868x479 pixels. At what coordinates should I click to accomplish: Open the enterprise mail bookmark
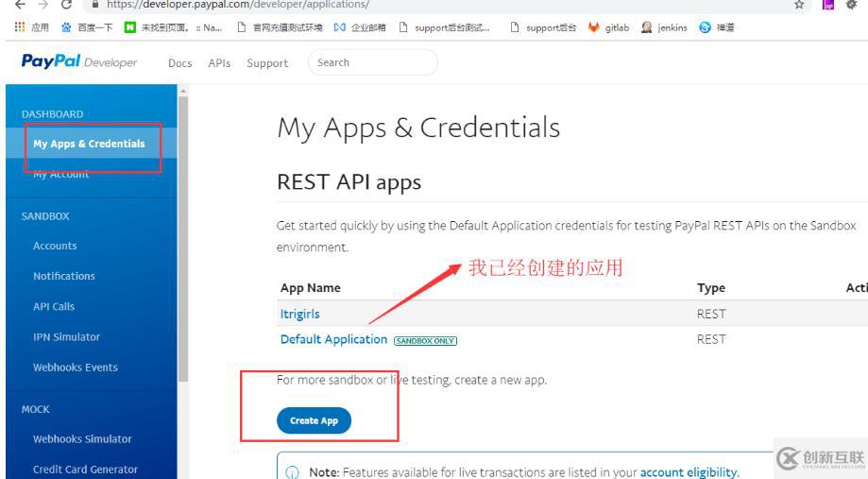pyautogui.click(x=360, y=27)
